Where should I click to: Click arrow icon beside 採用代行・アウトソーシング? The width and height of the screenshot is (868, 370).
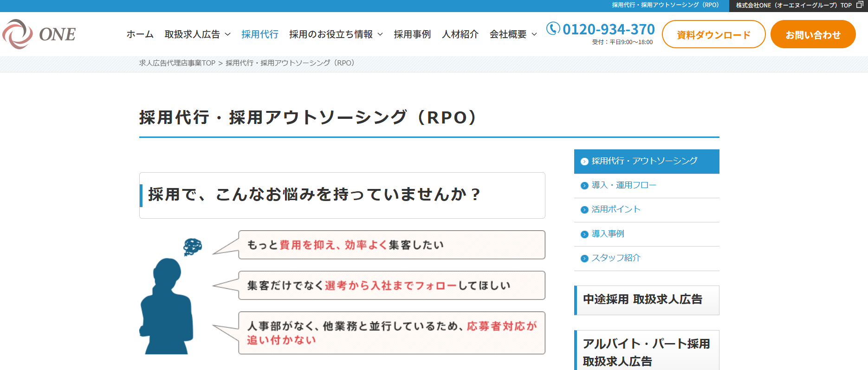coord(584,162)
